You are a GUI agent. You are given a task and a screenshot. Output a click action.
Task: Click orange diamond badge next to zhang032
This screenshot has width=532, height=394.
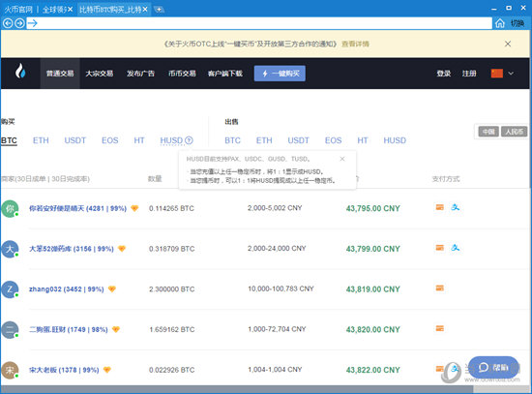pos(112,289)
